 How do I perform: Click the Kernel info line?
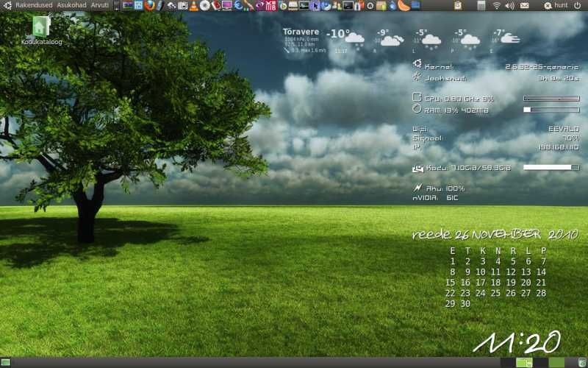495,67
